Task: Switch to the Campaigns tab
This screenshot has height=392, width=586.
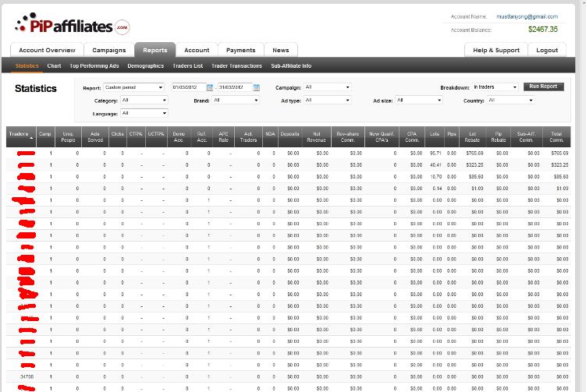Action: [109, 50]
